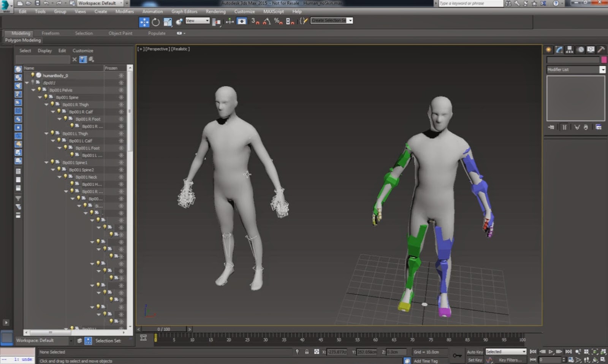Toggle visibility of Bip001 R Calf
The width and height of the screenshot is (608, 364).
pos(59,111)
